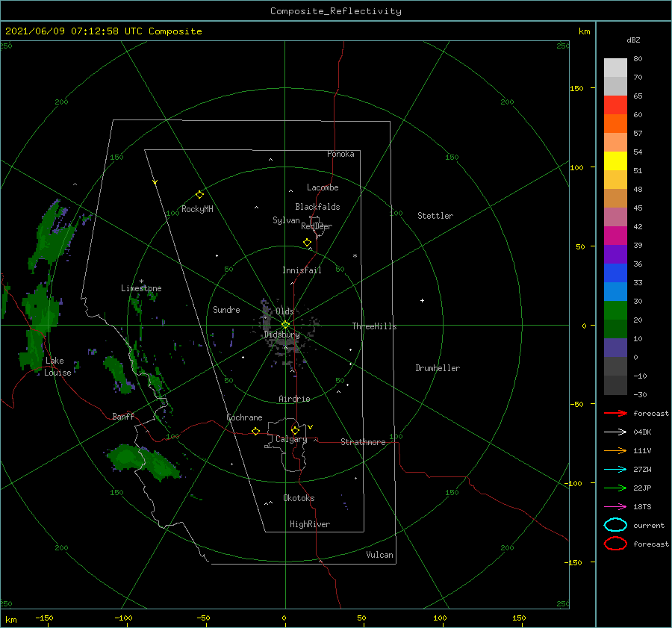Click the Lake Louise label
The width and height of the screenshot is (672, 628).
click(x=57, y=367)
